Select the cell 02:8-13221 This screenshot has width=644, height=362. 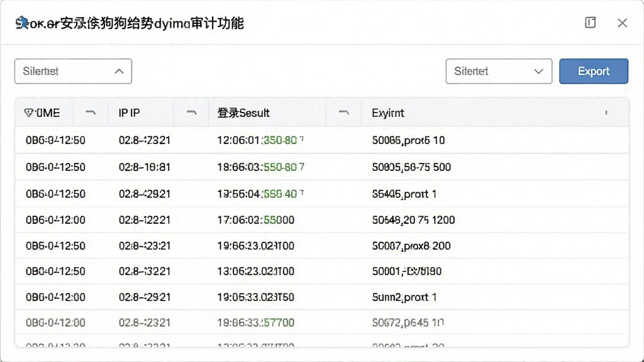point(145,271)
